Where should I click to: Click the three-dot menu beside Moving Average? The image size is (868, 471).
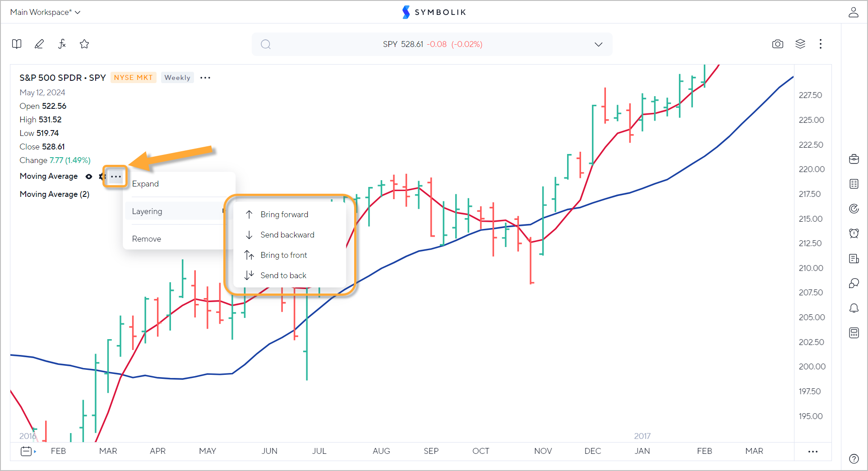(x=116, y=177)
